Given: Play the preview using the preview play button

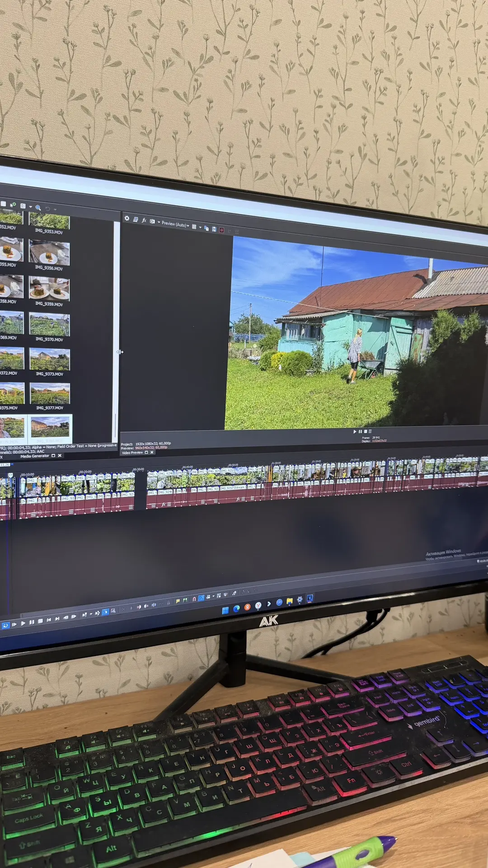Looking at the screenshot, I should coord(355,432).
